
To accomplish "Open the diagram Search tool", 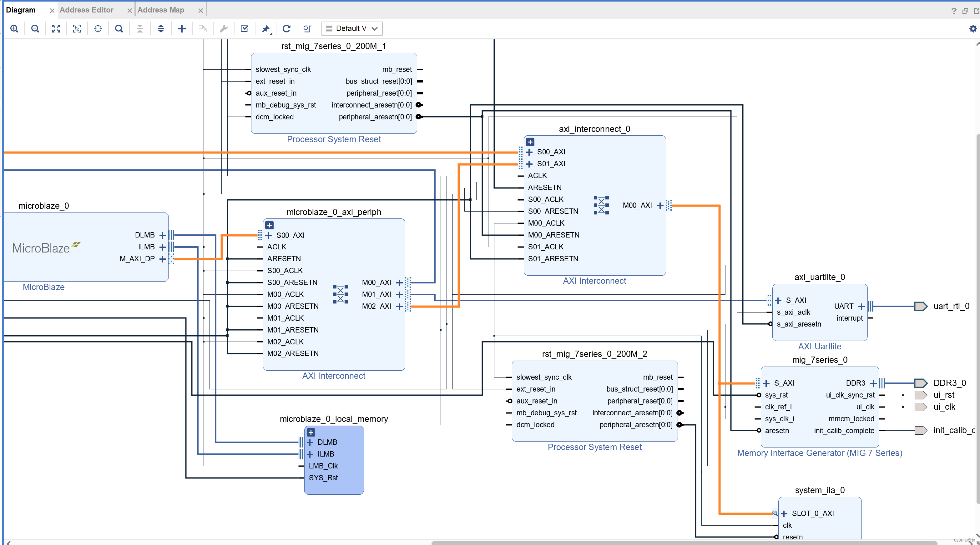I will [x=119, y=28].
